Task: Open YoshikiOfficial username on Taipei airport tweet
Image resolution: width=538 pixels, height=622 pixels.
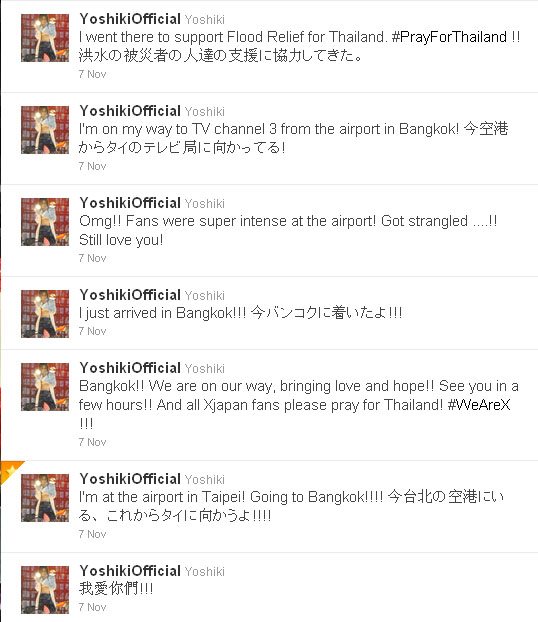Action: [130, 479]
